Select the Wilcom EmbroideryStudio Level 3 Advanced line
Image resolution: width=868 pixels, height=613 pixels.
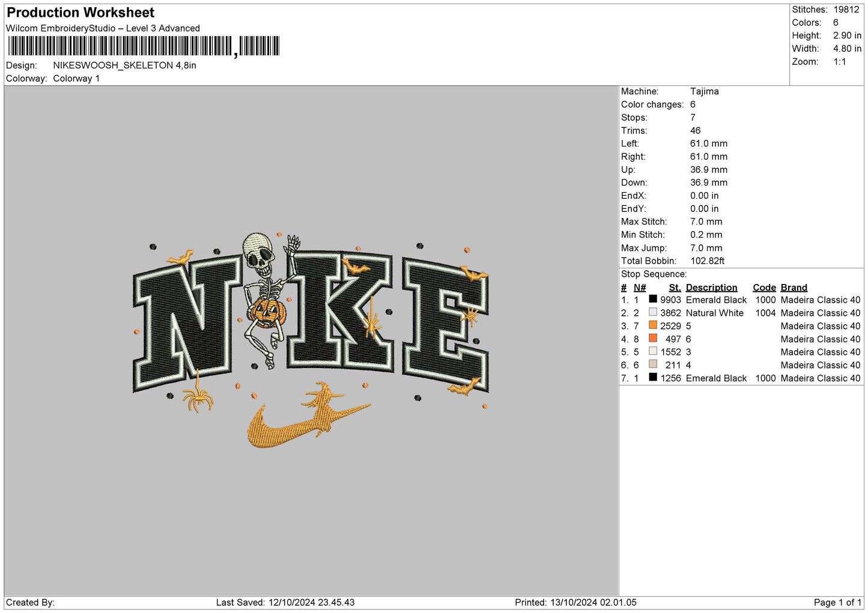pyautogui.click(x=103, y=28)
